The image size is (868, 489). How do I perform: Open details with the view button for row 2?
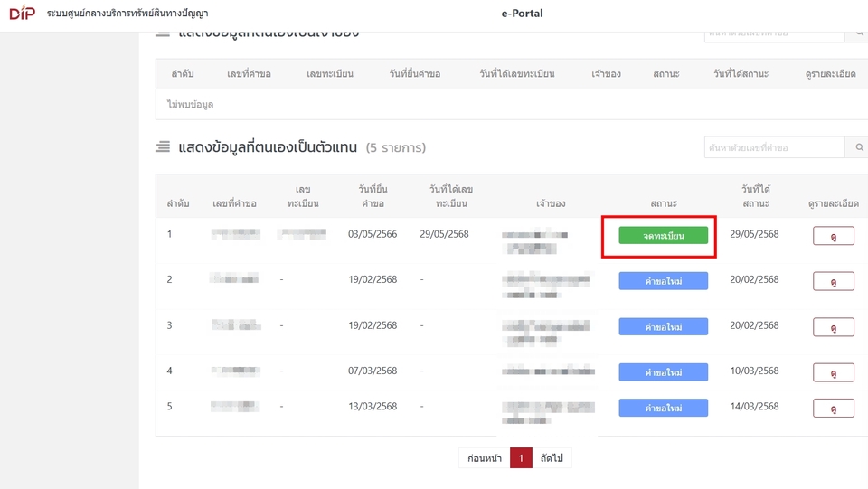coord(833,281)
